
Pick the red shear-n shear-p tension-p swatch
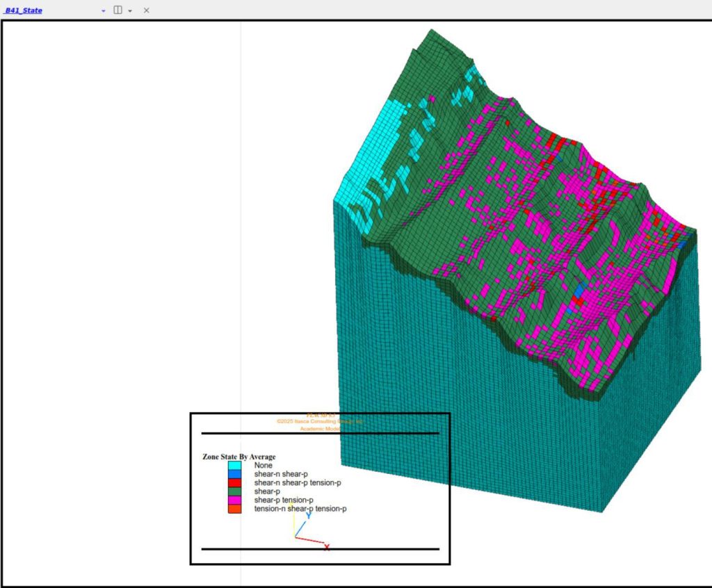pyautogui.click(x=234, y=482)
